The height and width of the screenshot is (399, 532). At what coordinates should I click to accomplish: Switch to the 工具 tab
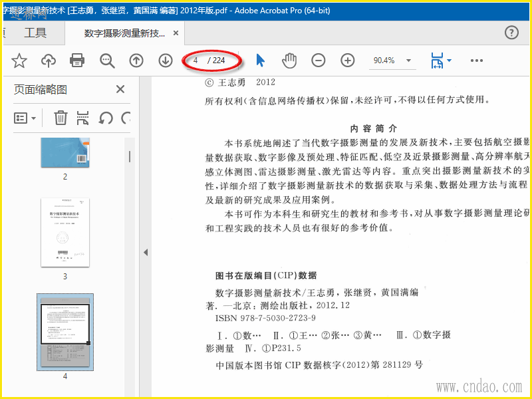[35, 33]
